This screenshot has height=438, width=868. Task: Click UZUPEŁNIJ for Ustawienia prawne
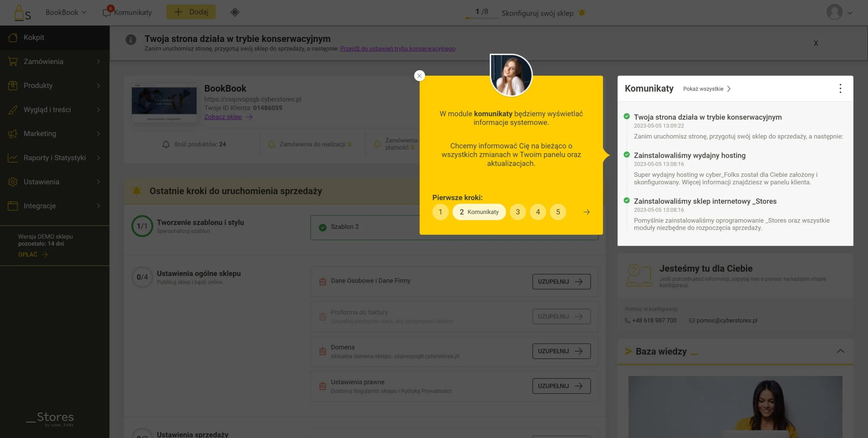tap(561, 386)
